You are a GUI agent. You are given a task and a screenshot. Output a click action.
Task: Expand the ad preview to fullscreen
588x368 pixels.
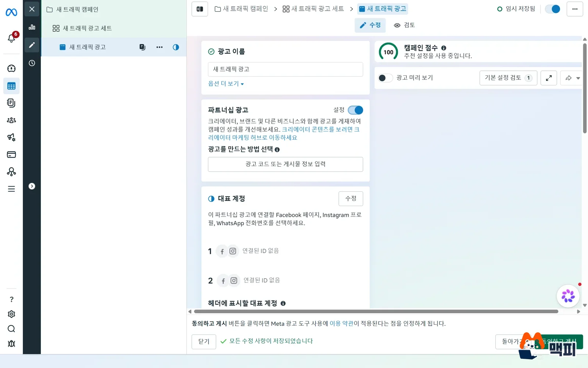click(x=549, y=78)
